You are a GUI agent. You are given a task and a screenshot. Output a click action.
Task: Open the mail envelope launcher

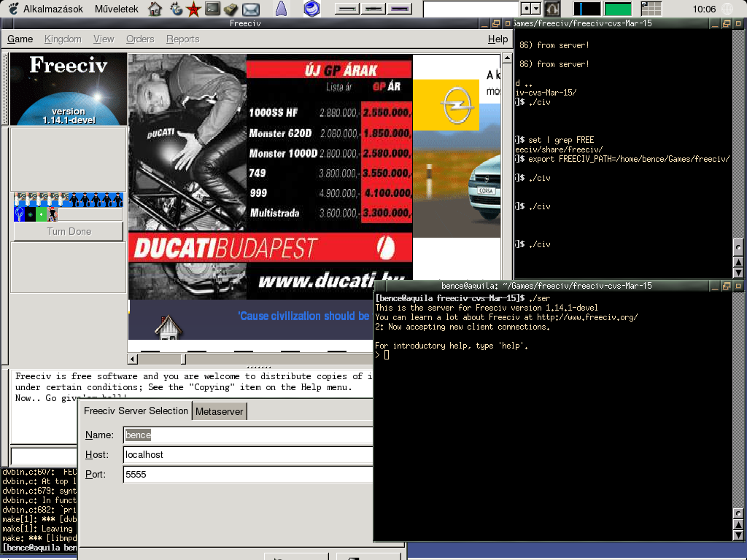click(x=251, y=9)
